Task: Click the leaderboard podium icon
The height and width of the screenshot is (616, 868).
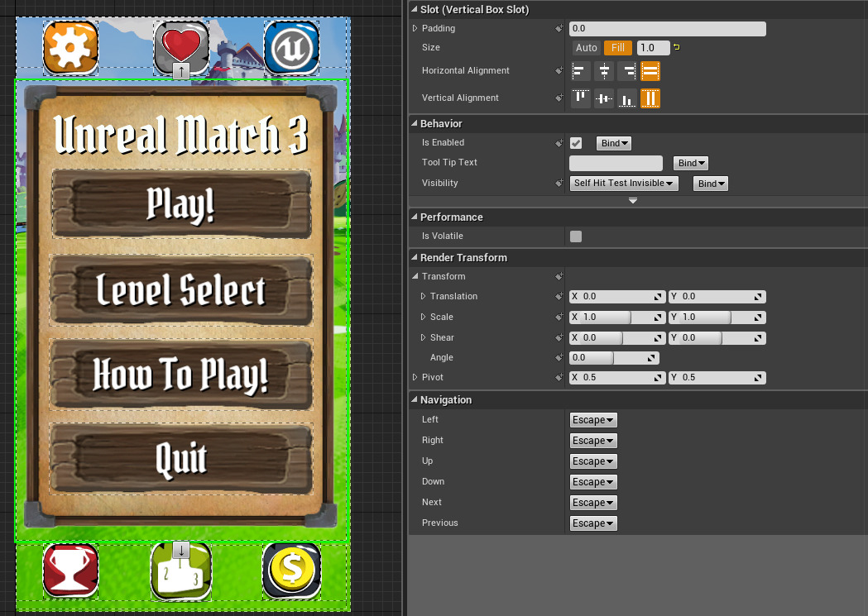Action: click(181, 573)
